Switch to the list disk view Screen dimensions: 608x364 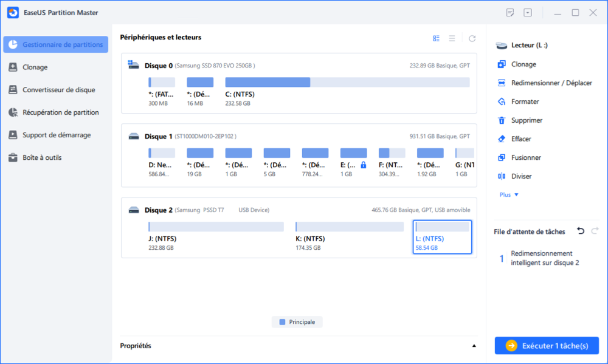pos(452,38)
